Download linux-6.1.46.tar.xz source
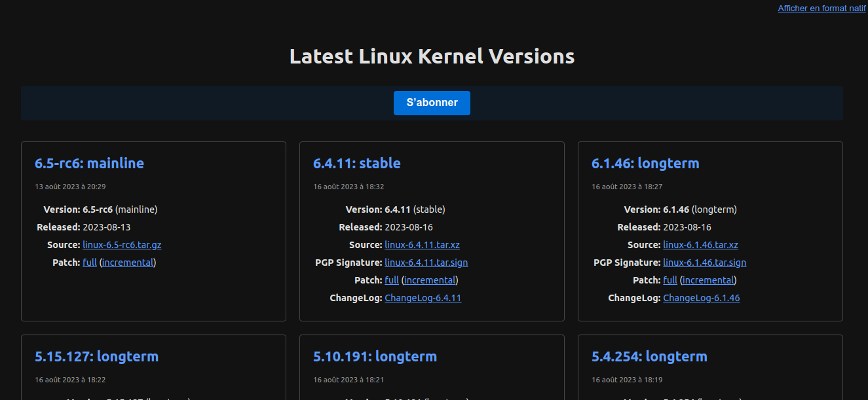The image size is (868, 400). click(x=700, y=245)
